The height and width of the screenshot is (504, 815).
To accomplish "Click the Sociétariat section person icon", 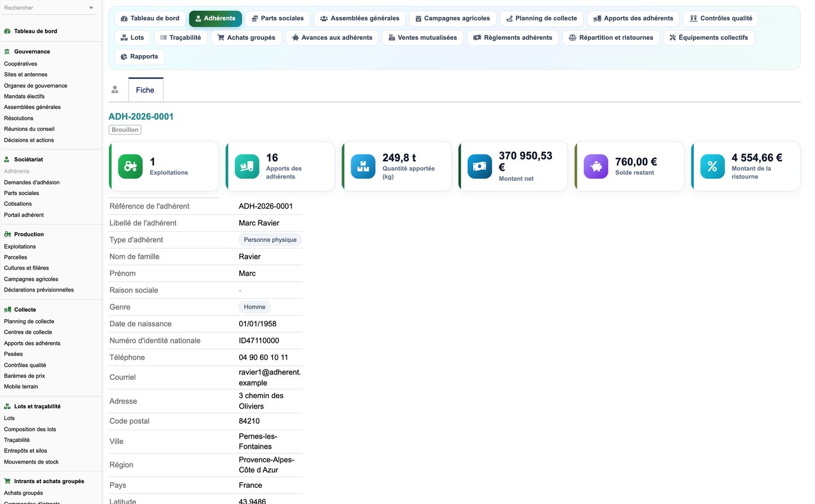I will tap(7, 160).
